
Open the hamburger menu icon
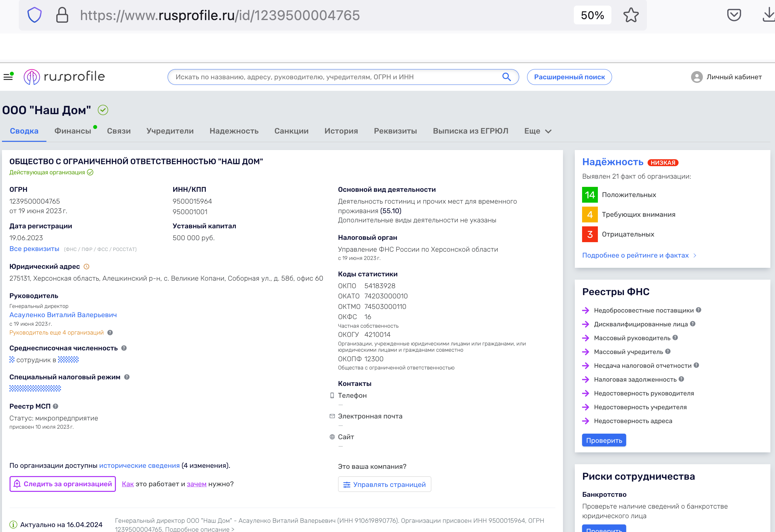pos(8,77)
